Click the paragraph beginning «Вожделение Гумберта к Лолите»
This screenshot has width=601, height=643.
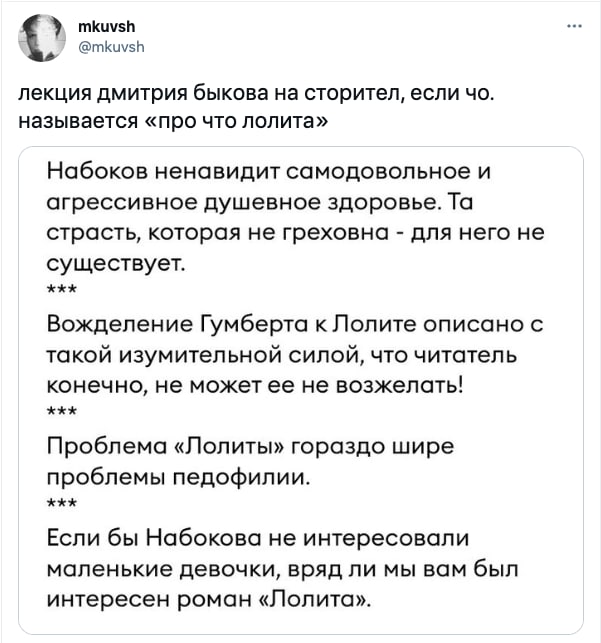[x=294, y=354]
